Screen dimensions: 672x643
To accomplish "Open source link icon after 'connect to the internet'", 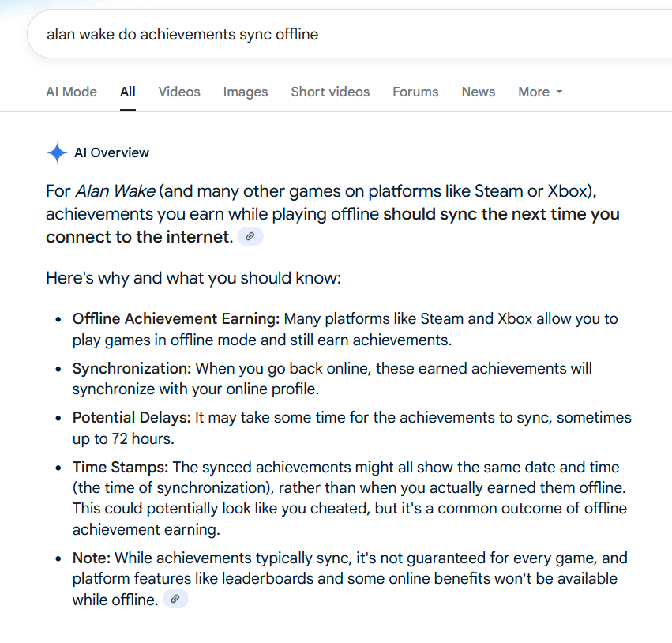I will [x=250, y=236].
